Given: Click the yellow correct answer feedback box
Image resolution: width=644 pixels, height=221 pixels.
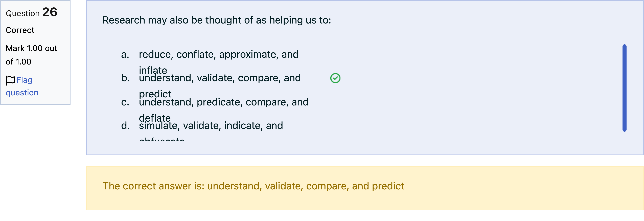Looking at the screenshot, I should coord(365,188).
